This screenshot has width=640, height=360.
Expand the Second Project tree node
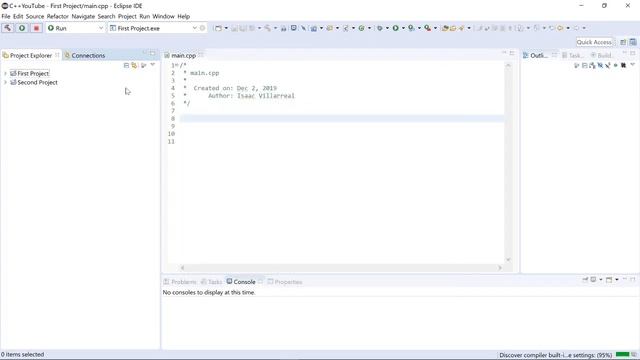[x=5, y=82]
